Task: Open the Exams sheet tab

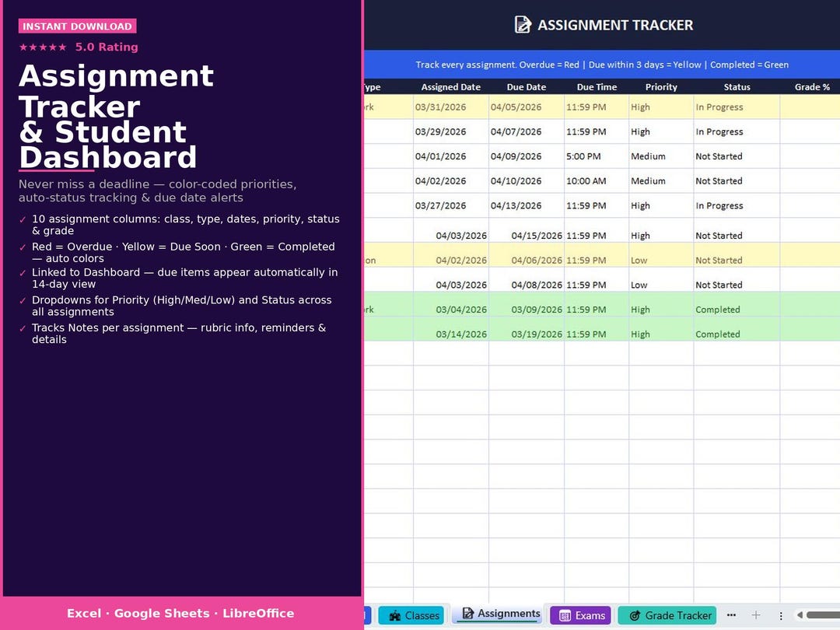Action: click(581, 615)
